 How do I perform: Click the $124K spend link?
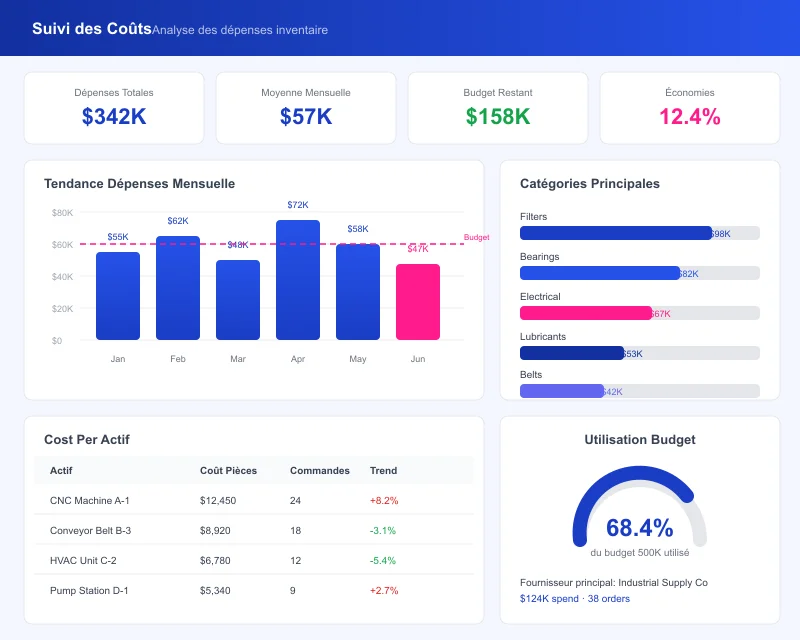548,597
